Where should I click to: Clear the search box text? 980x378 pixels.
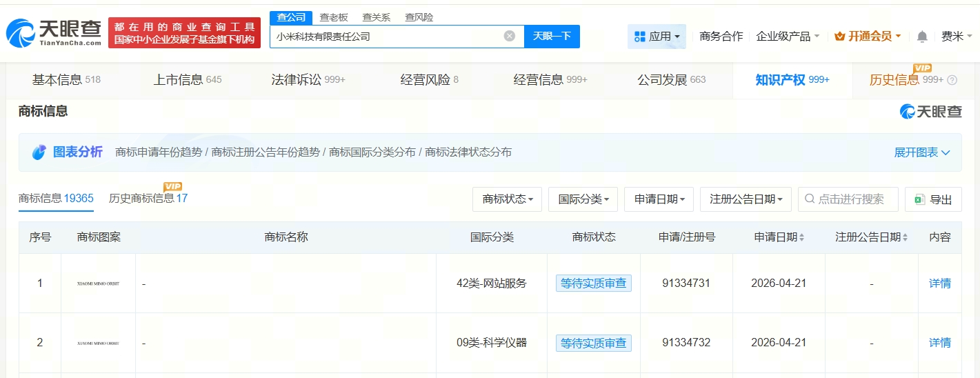coord(510,37)
